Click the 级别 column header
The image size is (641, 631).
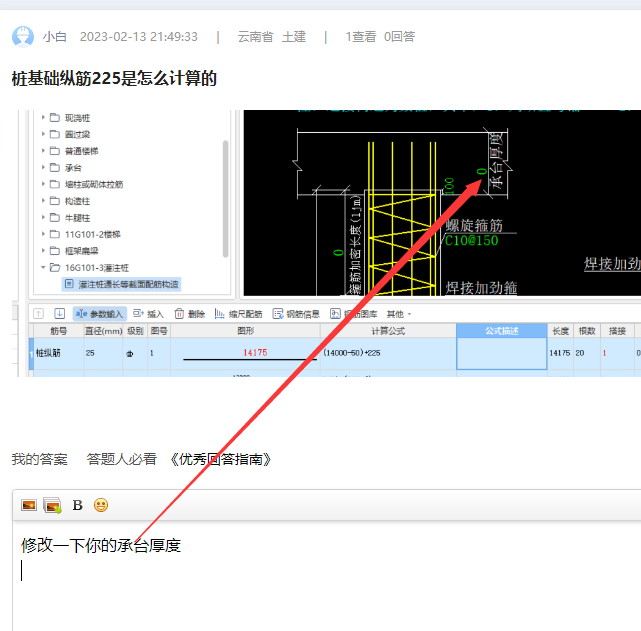[x=135, y=331]
